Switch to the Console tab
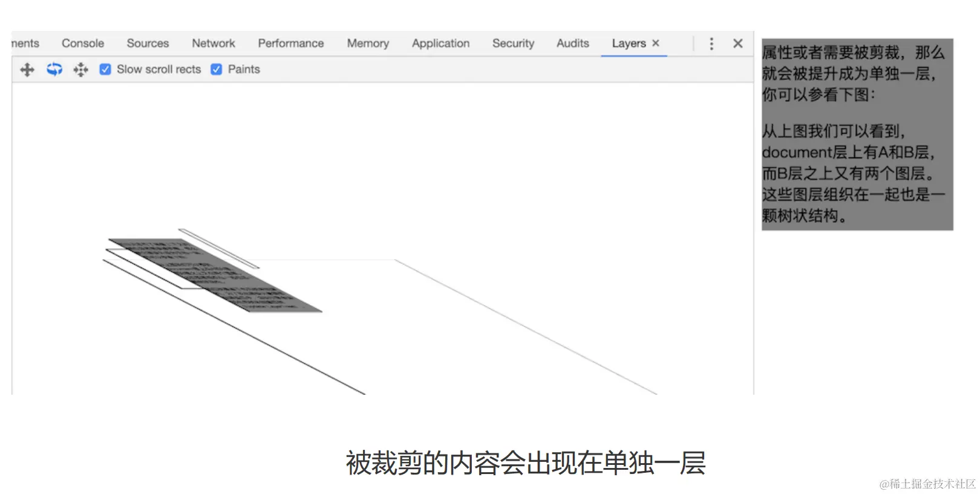 click(83, 44)
